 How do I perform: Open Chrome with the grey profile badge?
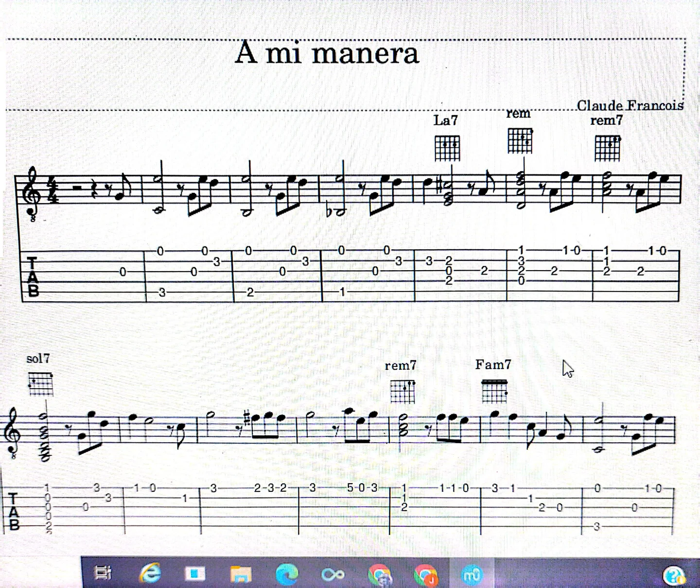pos(380,575)
